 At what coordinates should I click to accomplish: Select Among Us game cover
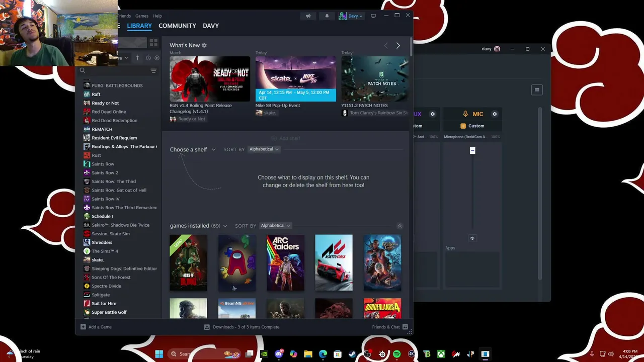point(237,262)
